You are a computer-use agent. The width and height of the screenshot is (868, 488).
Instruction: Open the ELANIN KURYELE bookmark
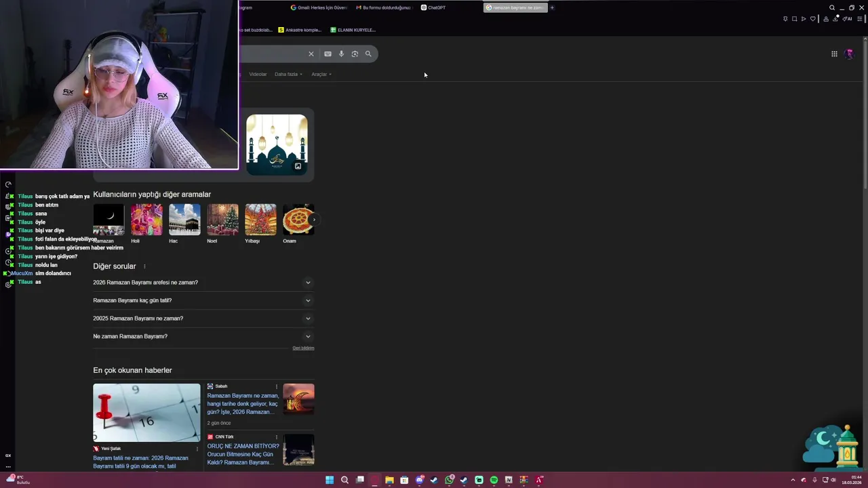353,30
